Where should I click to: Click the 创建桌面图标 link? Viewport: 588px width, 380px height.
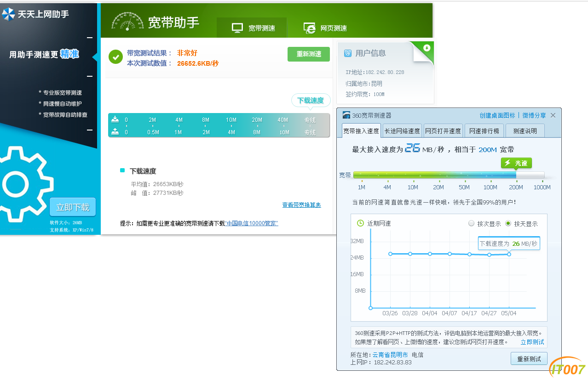click(497, 115)
